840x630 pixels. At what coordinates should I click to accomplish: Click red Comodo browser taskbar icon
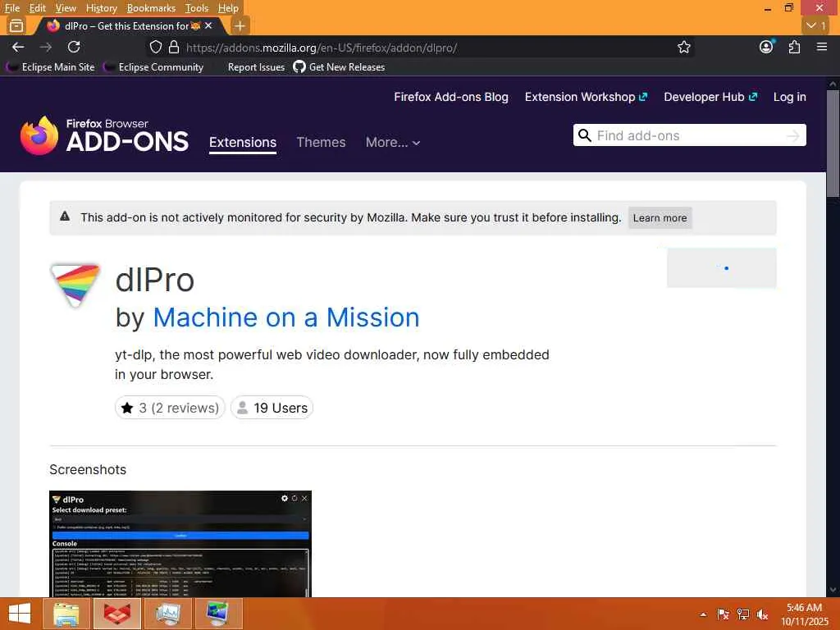pos(116,614)
